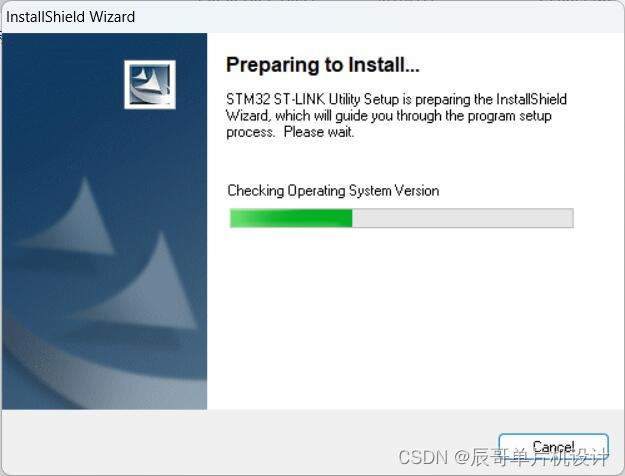Click the InstallShield logo icon in the banner

click(150, 84)
